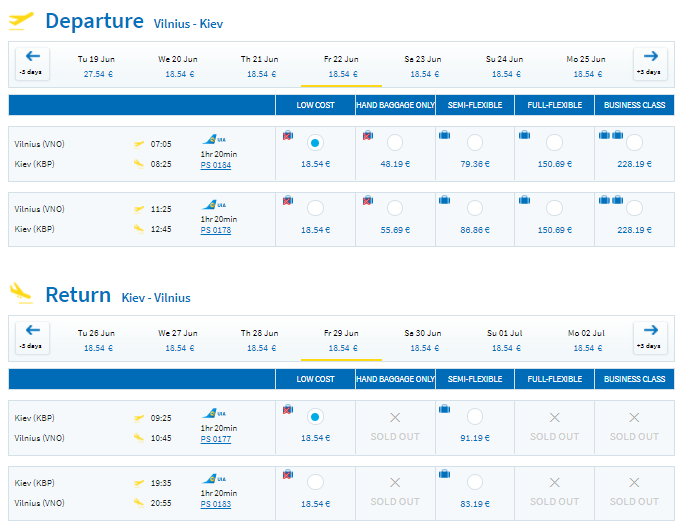The image size is (681, 524).
Task: Choose 83.19 € Semi-Flexible return fare
Action: 475,482
